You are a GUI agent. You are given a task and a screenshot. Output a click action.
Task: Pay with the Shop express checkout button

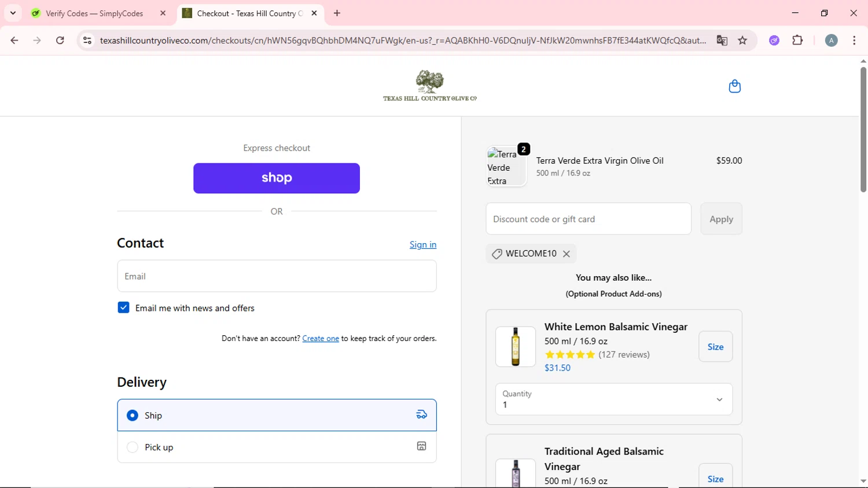[x=277, y=178]
